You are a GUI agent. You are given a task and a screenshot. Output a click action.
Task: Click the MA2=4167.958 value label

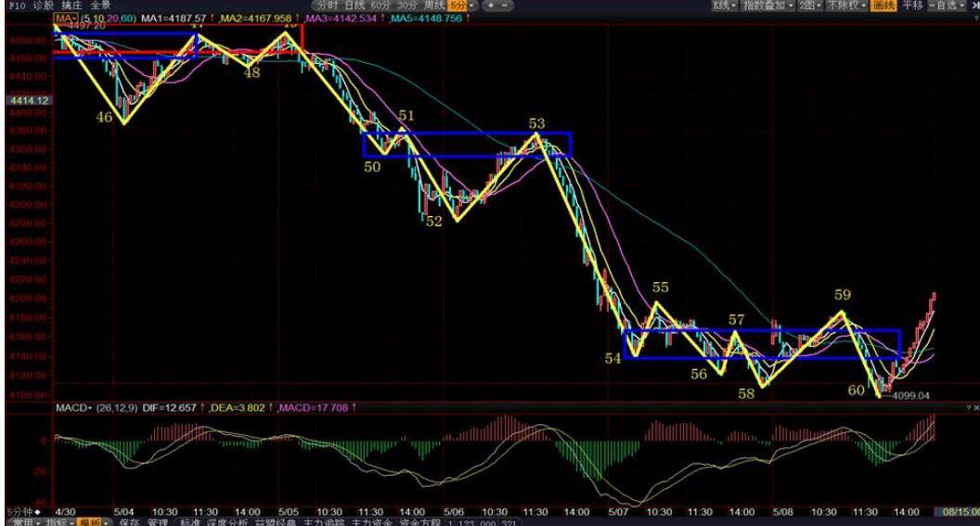pos(256,19)
